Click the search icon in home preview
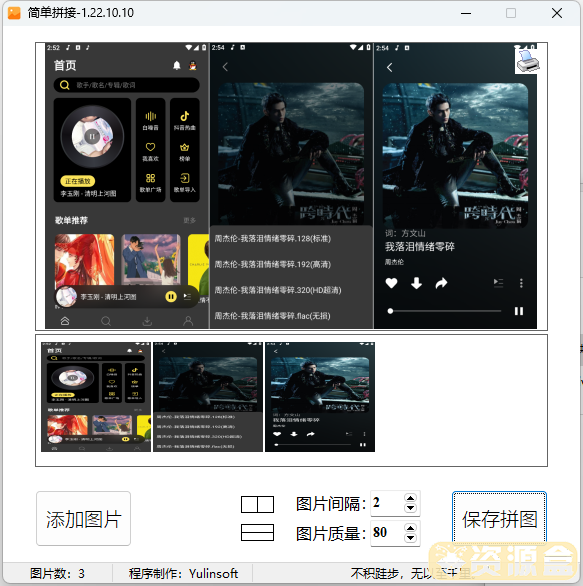 pos(65,85)
